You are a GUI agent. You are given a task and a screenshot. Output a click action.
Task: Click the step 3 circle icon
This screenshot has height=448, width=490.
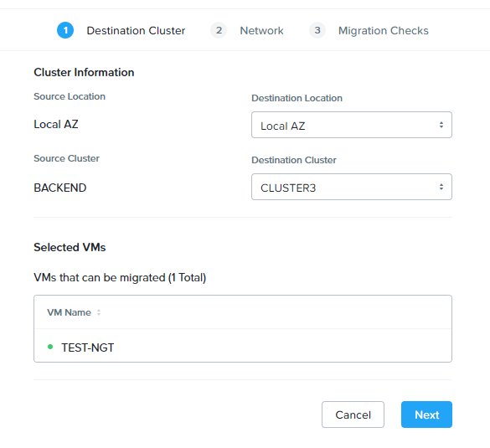click(x=317, y=30)
